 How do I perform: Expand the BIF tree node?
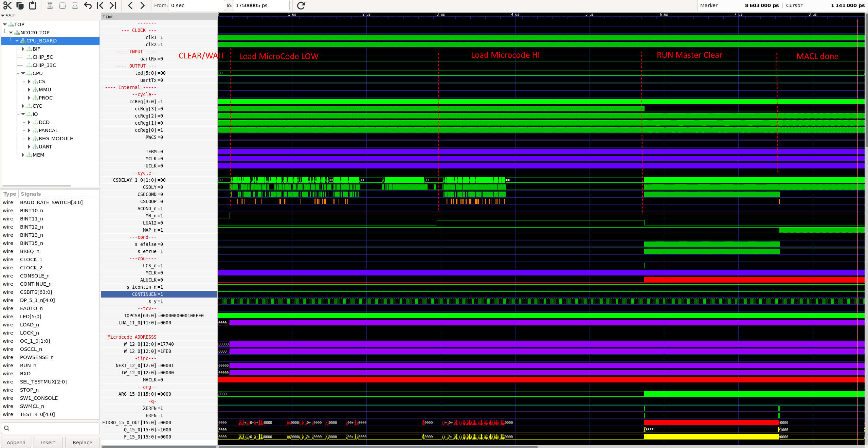[23, 49]
